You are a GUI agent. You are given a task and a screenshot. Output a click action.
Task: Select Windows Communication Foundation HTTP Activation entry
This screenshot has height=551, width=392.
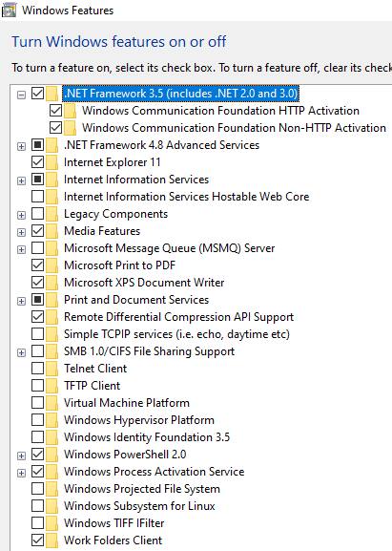[x=220, y=111]
